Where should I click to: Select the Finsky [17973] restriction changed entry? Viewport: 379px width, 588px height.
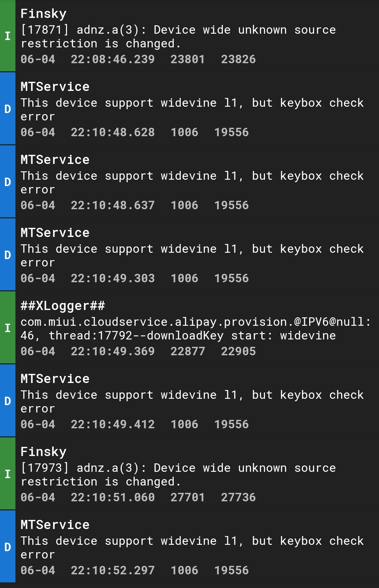point(189,474)
